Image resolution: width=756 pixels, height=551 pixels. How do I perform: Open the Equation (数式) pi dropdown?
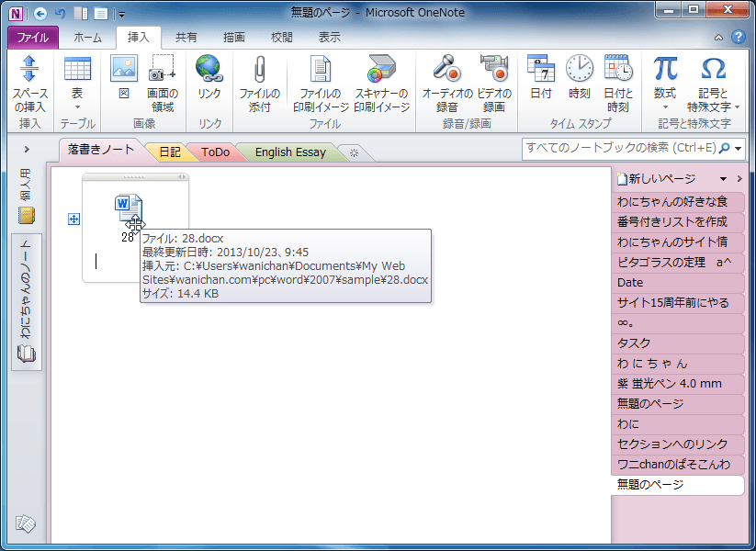click(x=665, y=84)
